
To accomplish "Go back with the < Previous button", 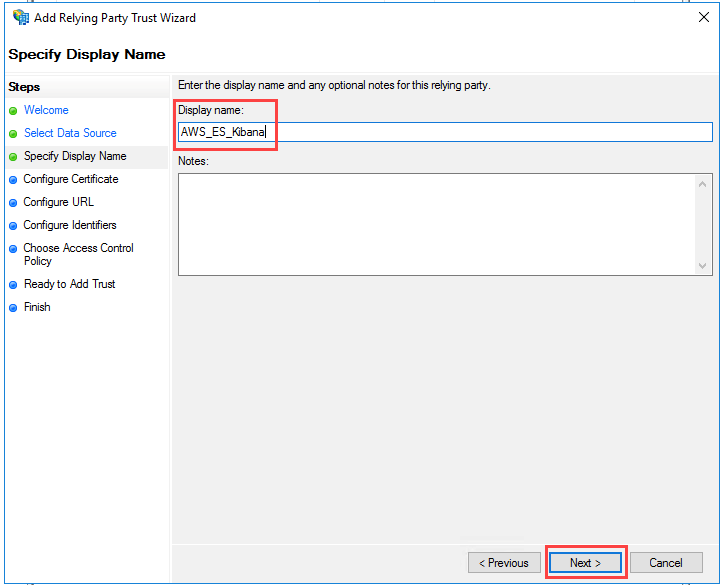I will (x=504, y=562).
